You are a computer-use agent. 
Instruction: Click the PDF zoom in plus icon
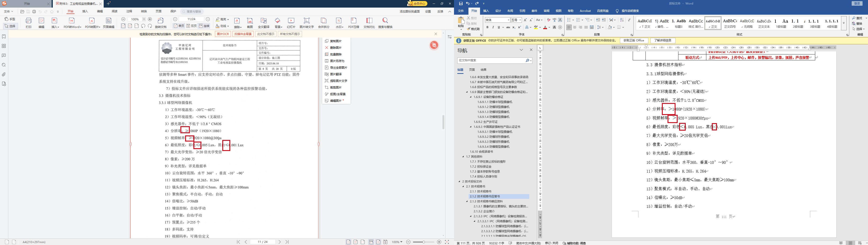point(150,19)
